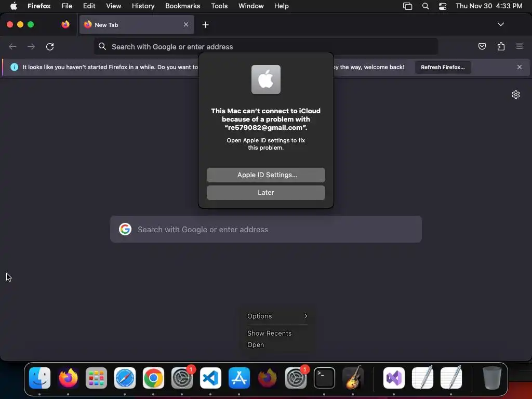This screenshot has height=399, width=532.
Task: Go back using the back arrow
Action: coord(12,46)
